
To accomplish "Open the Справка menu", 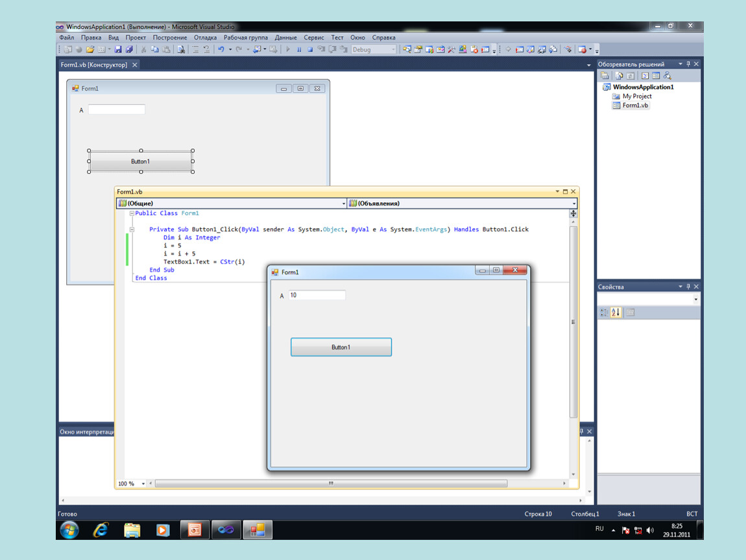I will [x=383, y=38].
